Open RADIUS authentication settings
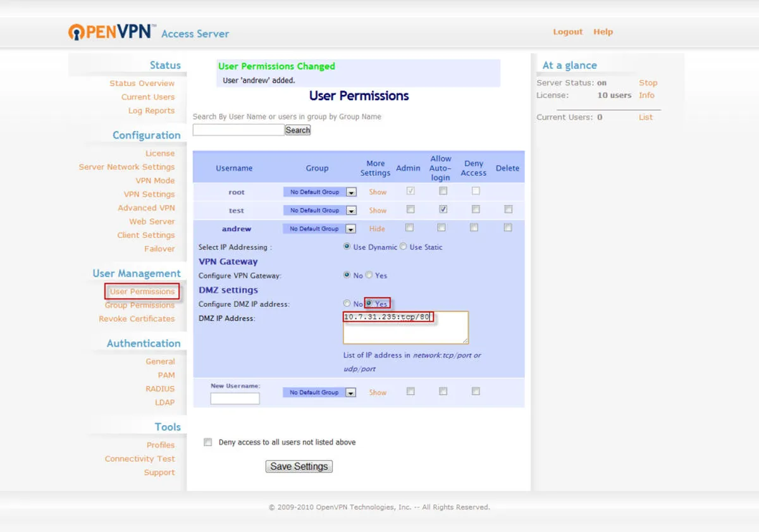This screenshot has height=532, width=759. pyautogui.click(x=160, y=389)
